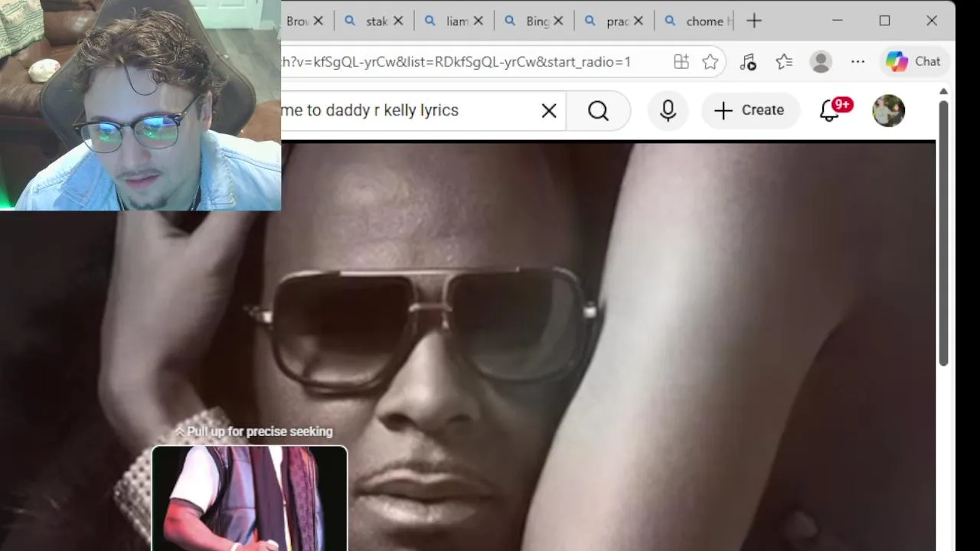The image size is (980, 551).
Task: Open the browser profile avatar
Action: (x=821, y=62)
